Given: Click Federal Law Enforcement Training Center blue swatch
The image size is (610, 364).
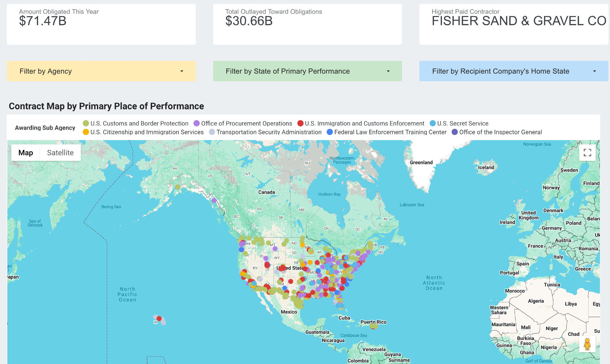Looking at the screenshot, I should (x=330, y=132).
